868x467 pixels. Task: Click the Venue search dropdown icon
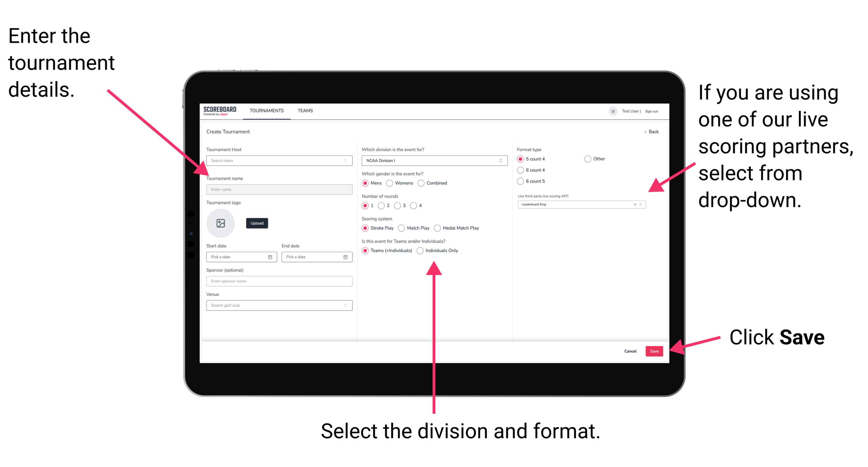click(x=346, y=305)
